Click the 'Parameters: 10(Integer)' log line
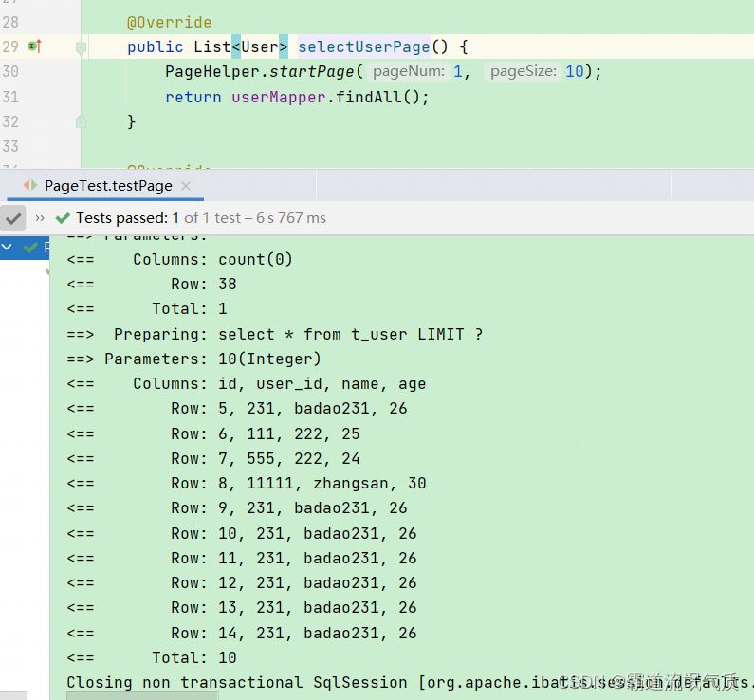This screenshot has height=700, width=754. 193,359
